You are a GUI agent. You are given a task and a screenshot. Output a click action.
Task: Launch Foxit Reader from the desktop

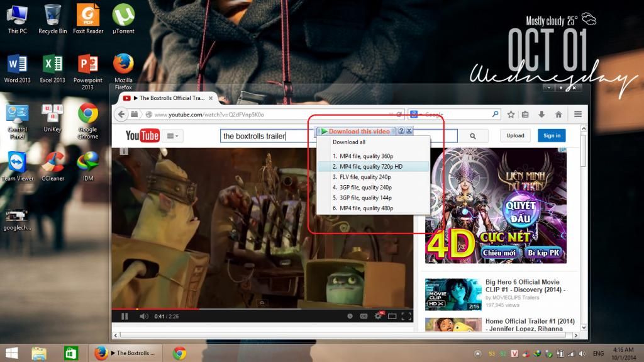click(x=88, y=19)
